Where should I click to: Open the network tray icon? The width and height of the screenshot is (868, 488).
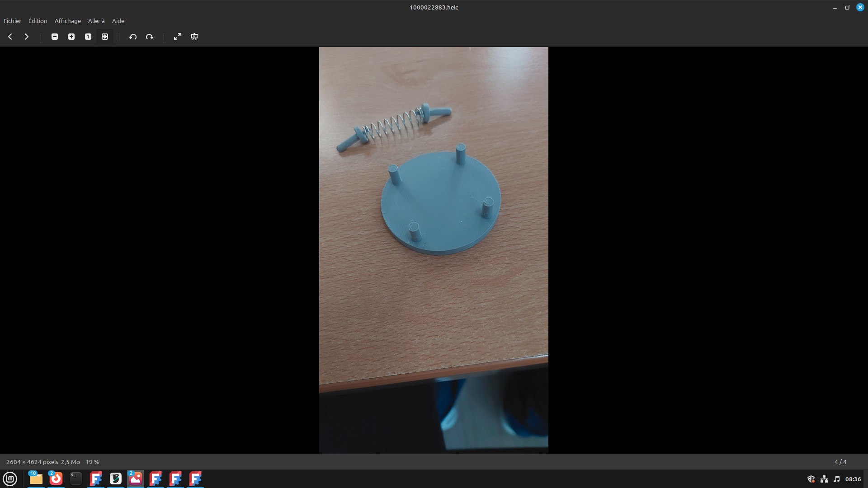pos(824,479)
